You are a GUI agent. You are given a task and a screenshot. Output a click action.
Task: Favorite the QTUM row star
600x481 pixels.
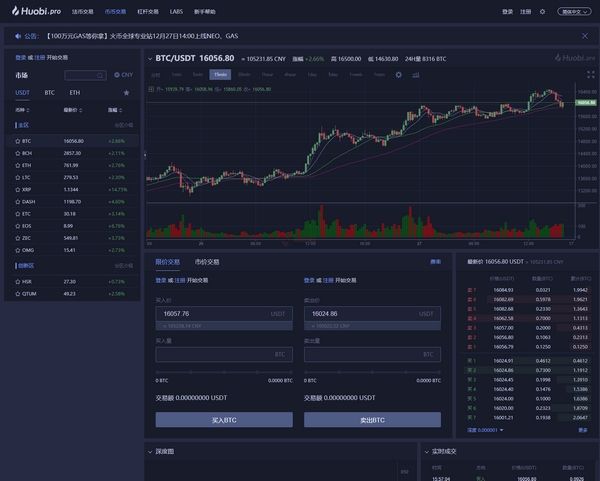pos(18,294)
